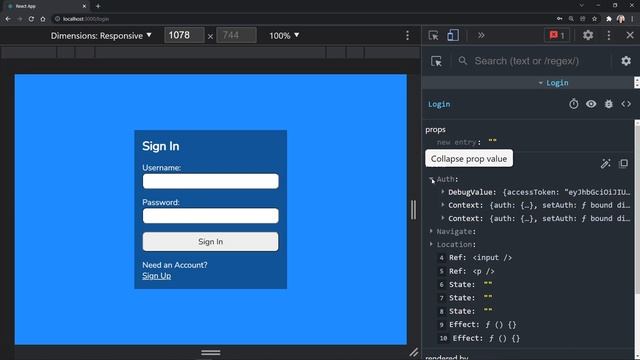Click the Username input field

pyautogui.click(x=211, y=181)
